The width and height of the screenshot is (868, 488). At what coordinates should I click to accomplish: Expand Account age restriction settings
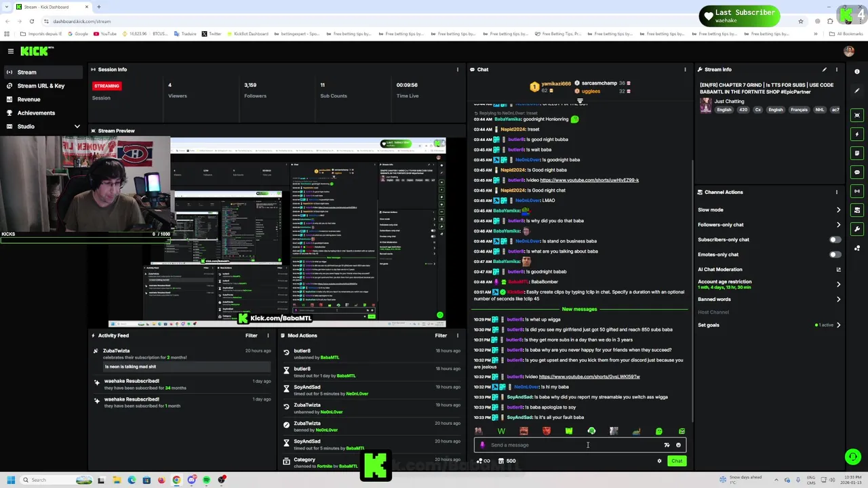click(838, 284)
